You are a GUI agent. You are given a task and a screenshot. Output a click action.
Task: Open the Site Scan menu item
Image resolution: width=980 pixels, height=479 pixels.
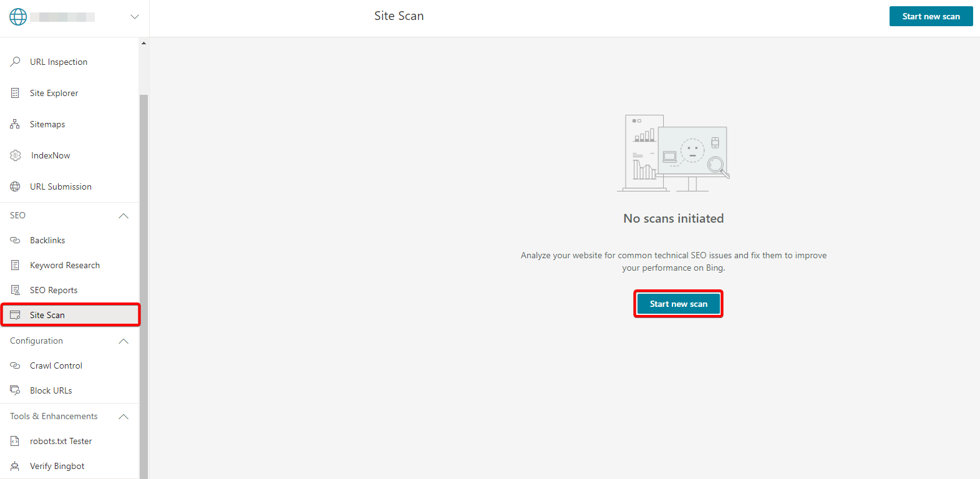47,315
